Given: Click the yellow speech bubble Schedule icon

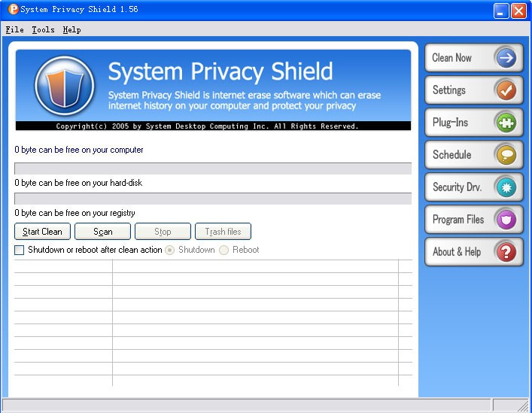Looking at the screenshot, I should tap(506, 155).
